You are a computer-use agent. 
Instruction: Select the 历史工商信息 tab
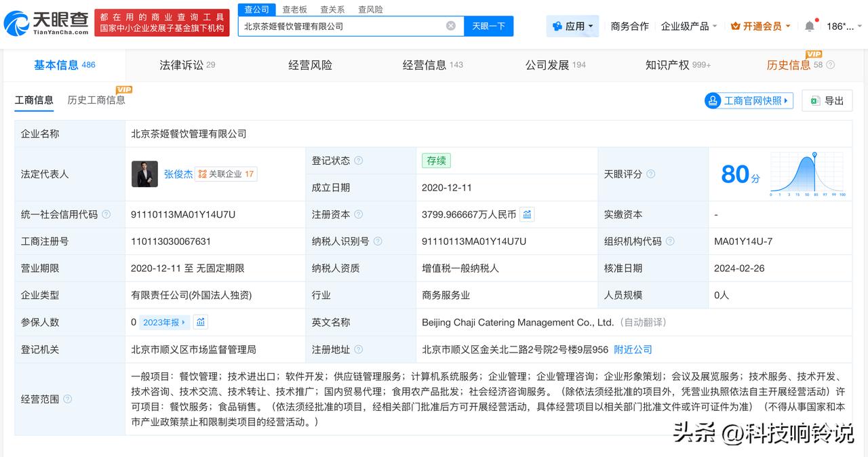coord(98,100)
